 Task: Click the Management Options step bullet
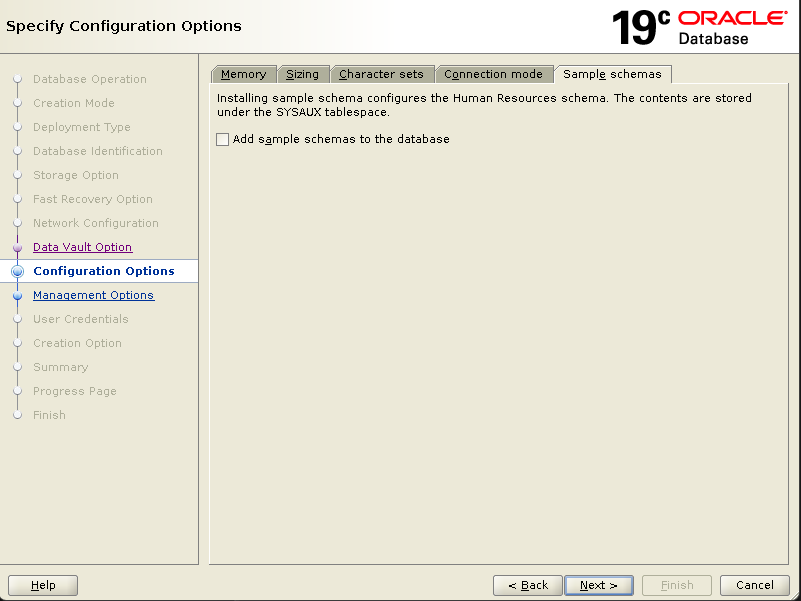[17, 295]
